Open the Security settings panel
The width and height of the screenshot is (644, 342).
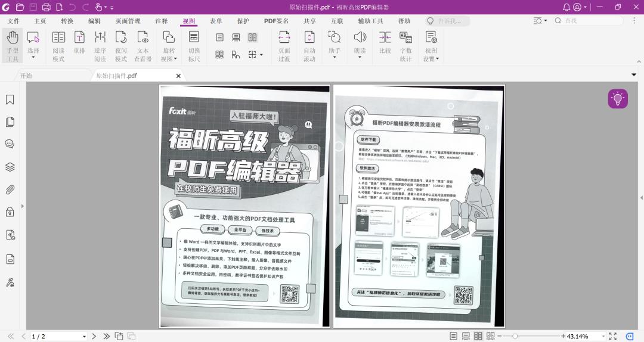pyautogui.click(x=10, y=212)
